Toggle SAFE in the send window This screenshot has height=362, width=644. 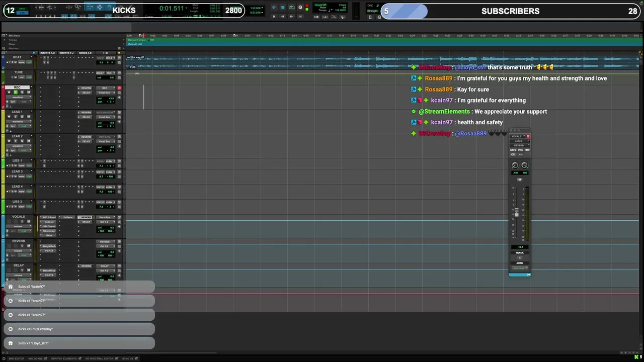coord(513,150)
